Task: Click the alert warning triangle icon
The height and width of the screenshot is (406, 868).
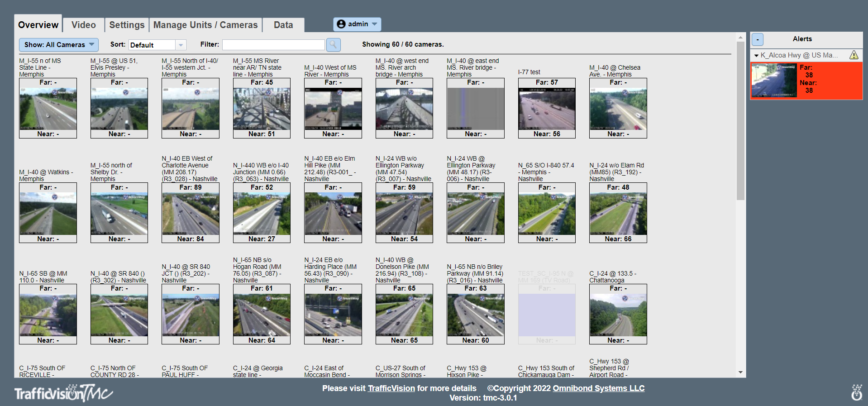Action: click(854, 55)
